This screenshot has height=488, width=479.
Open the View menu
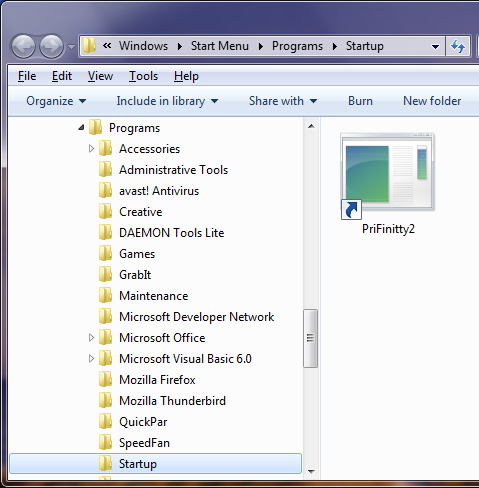[100, 76]
